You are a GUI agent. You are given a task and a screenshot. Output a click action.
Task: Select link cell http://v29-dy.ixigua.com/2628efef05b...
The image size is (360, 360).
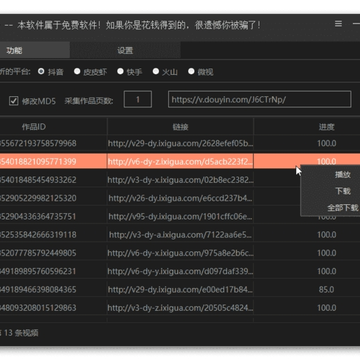click(x=180, y=143)
